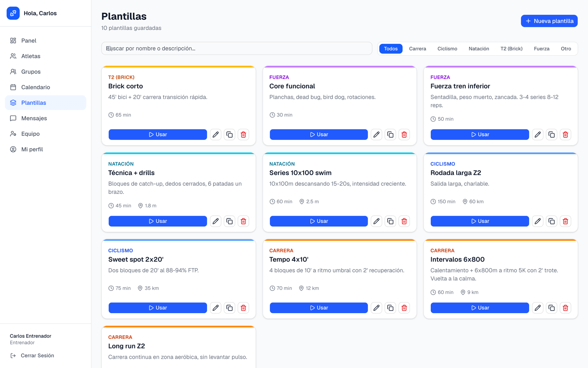The width and height of the screenshot is (588, 368).
Task: Filter templates by Carrera
Action: coord(417,49)
